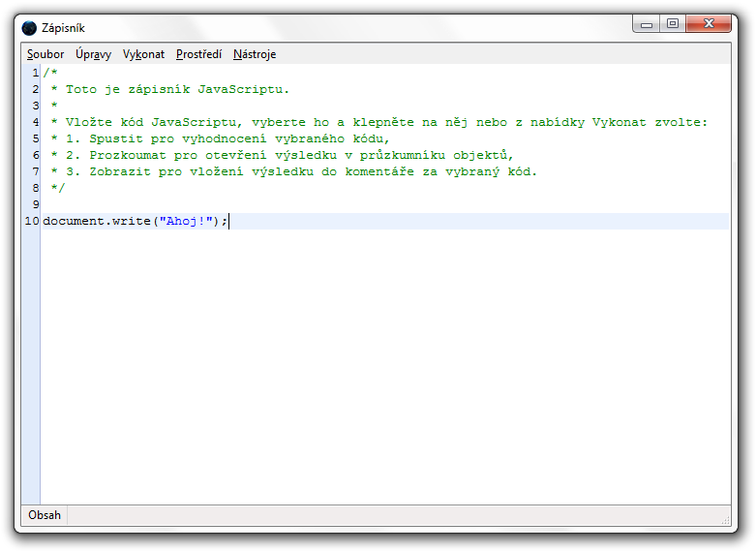Screen dimensions: 756x551
Task: Close the Zápisník window
Action: 710,24
